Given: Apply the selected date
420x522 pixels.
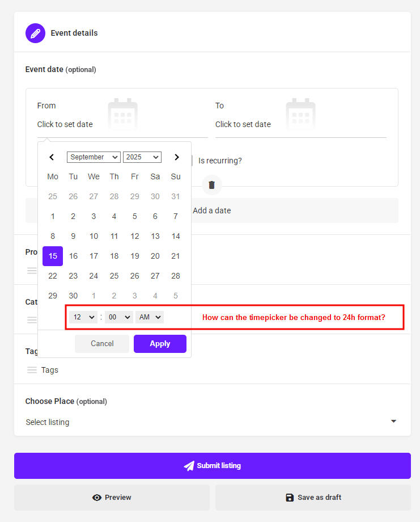Looking at the screenshot, I should click(x=160, y=344).
